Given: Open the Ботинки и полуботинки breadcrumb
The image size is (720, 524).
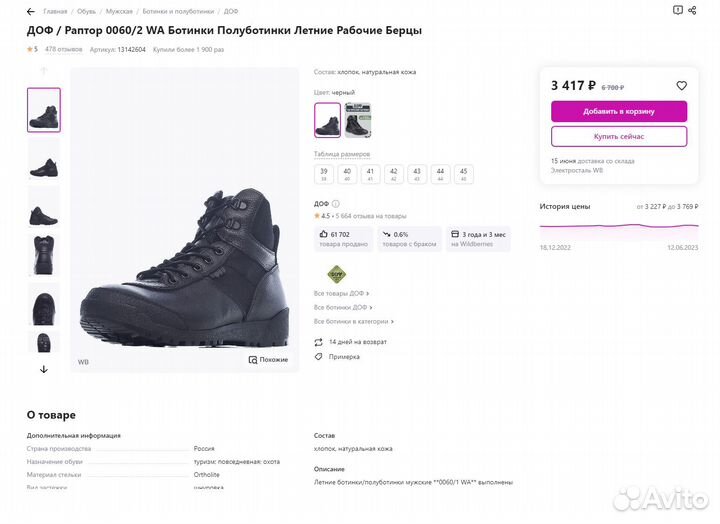Looking at the screenshot, I should coord(178,11).
